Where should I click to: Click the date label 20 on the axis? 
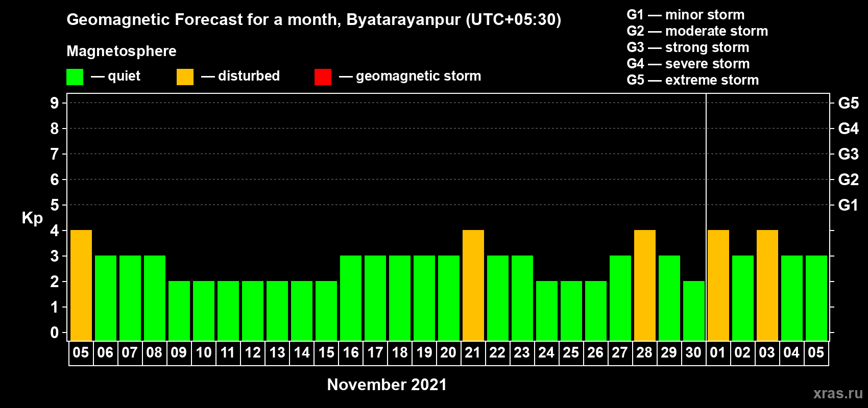click(449, 353)
